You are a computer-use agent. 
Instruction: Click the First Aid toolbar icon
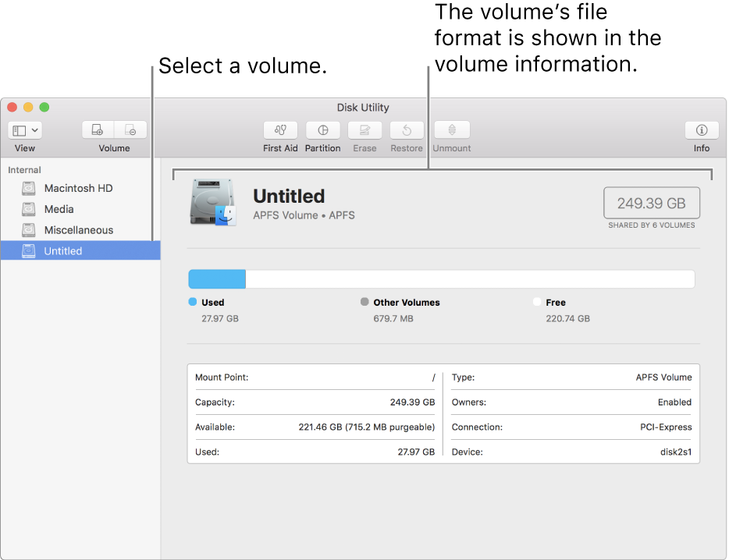[280, 130]
